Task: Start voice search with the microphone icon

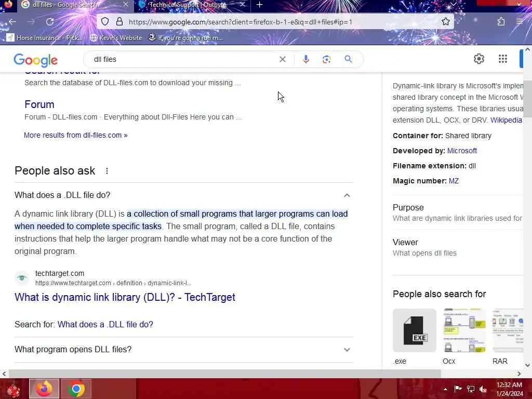Action: [305, 59]
